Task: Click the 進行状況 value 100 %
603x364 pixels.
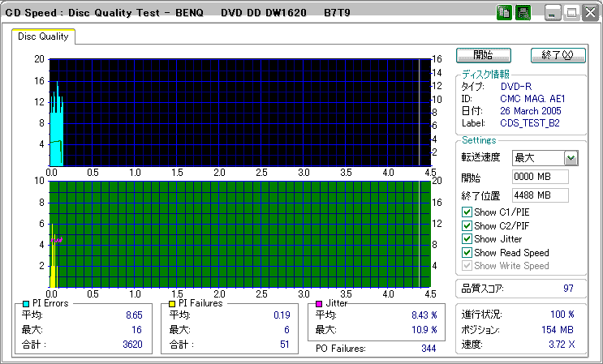Action: pyautogui.click(x=562, y=315)
